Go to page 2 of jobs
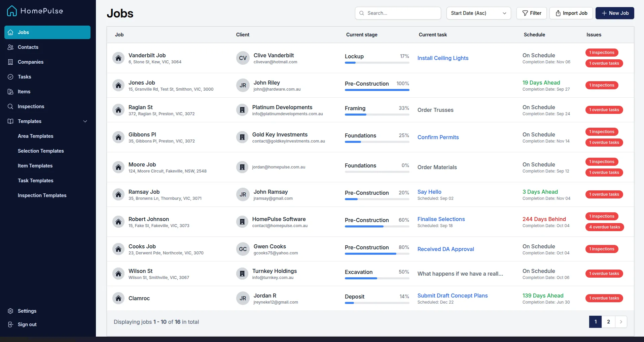Screen dimensions: 644x342 (608, 322)
